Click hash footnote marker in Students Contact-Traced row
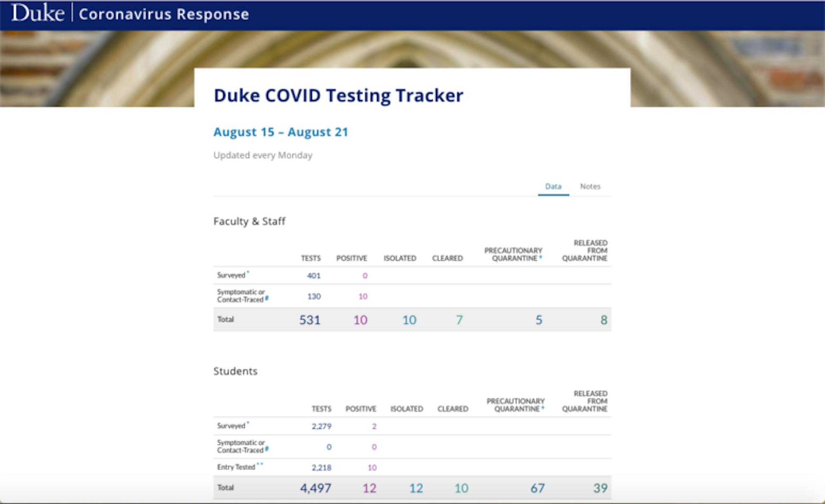825x504 pixels. (267, 449)
